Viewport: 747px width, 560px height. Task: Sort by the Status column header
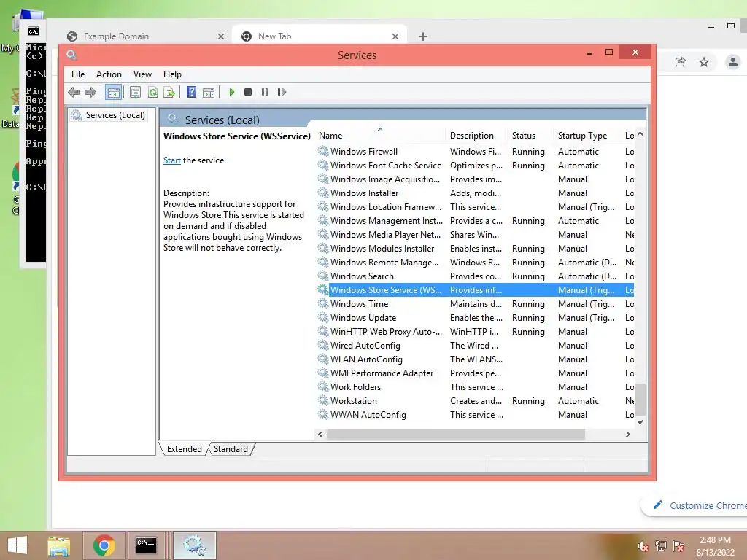(529, 136)
